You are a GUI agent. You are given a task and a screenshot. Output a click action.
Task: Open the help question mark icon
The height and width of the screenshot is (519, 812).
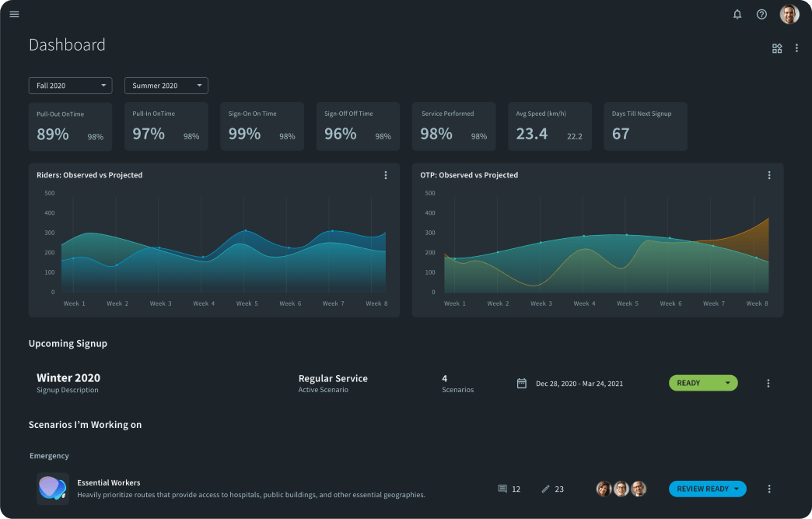(x=761, y=14)
